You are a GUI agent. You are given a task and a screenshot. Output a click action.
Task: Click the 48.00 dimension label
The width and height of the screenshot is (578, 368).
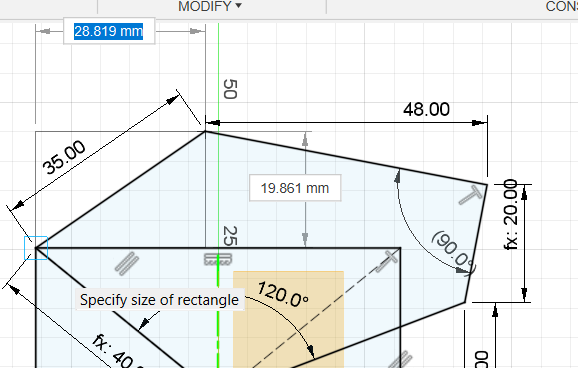426,109
